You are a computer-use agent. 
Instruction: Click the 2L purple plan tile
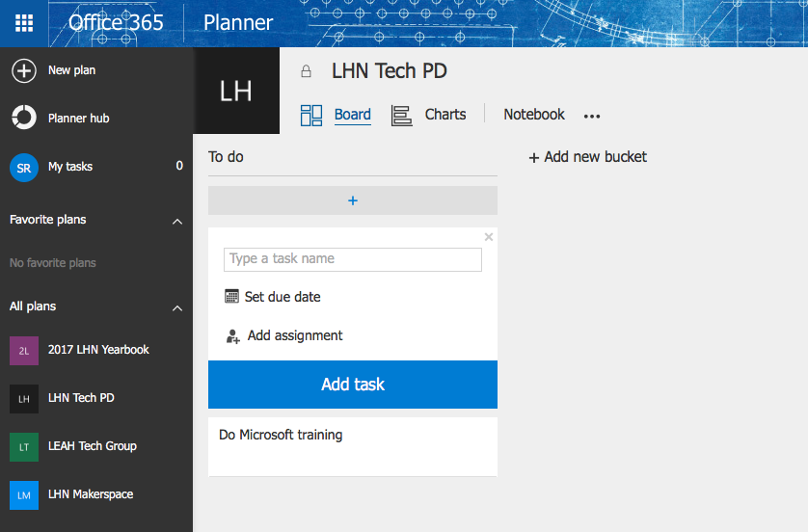click(x=24, y=351)
